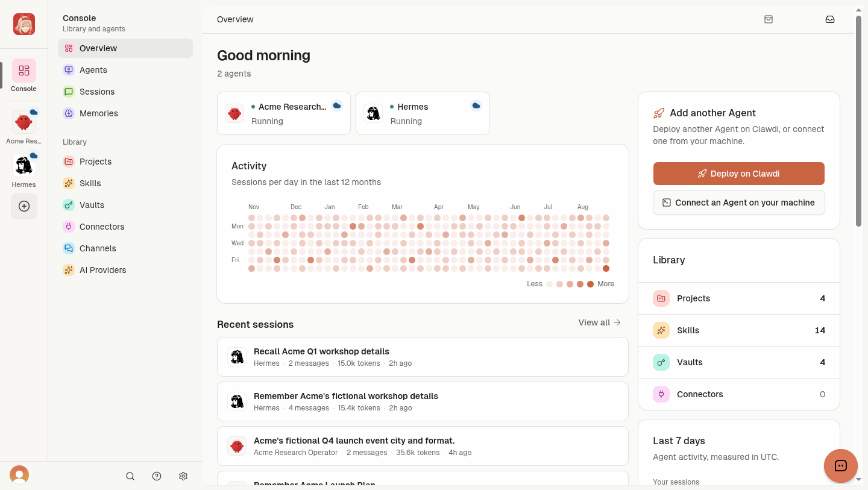The width and height of the screenshot is (868, 490).
Task: Click the cloud badge on Hermes card
Action: coord(476,105)
